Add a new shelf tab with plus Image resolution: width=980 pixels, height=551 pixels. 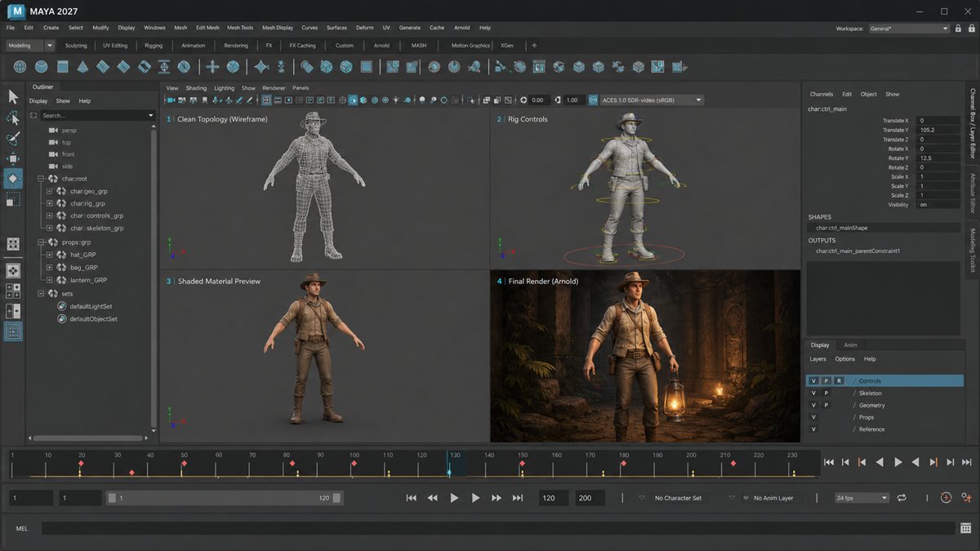(x=534, y=46)
